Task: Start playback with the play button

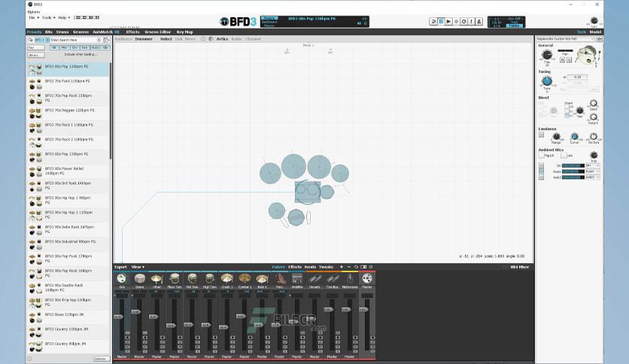Action: coord(448,22)
